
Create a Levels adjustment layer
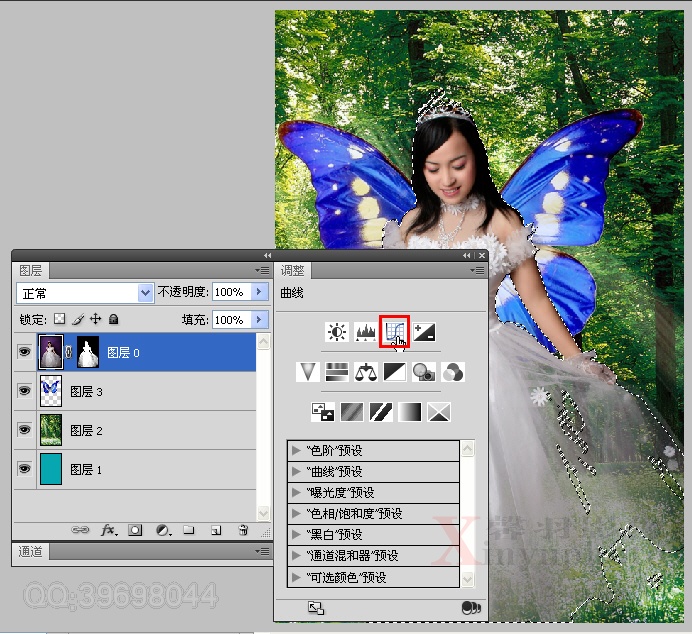[365, 332]
